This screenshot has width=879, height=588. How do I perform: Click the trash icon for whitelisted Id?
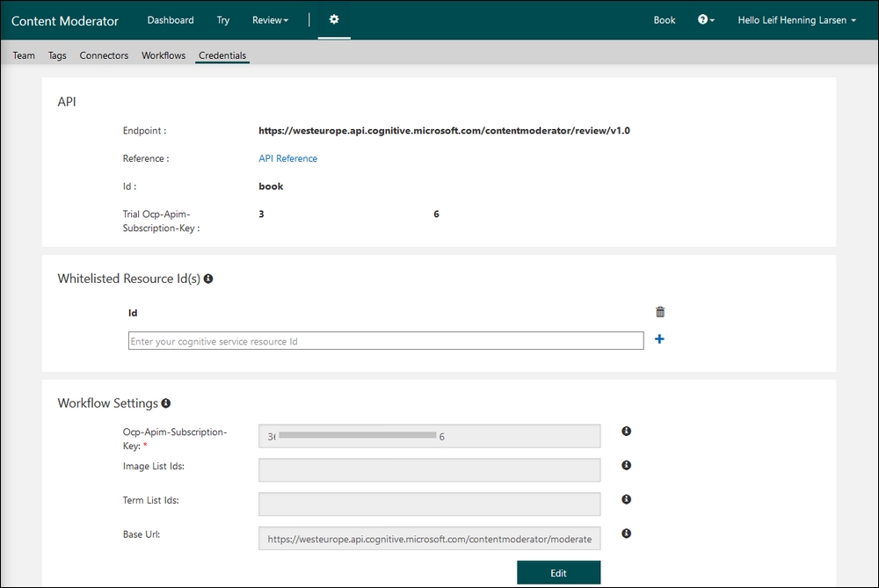pos(660,312)
